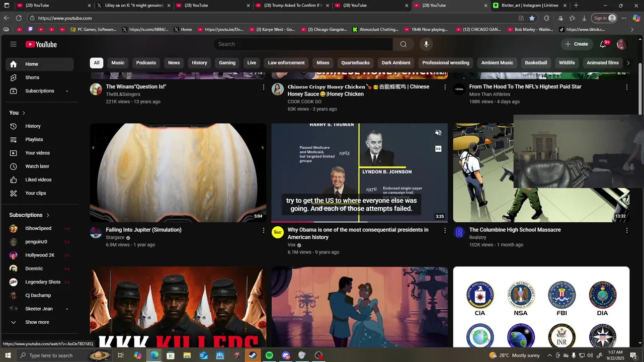Click the browser address bar URL

pos(64,18)
